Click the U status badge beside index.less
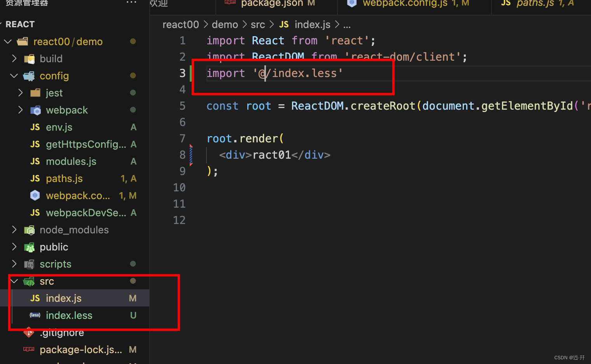The width and height of the screenshot is (591, 364). [133, 315]
